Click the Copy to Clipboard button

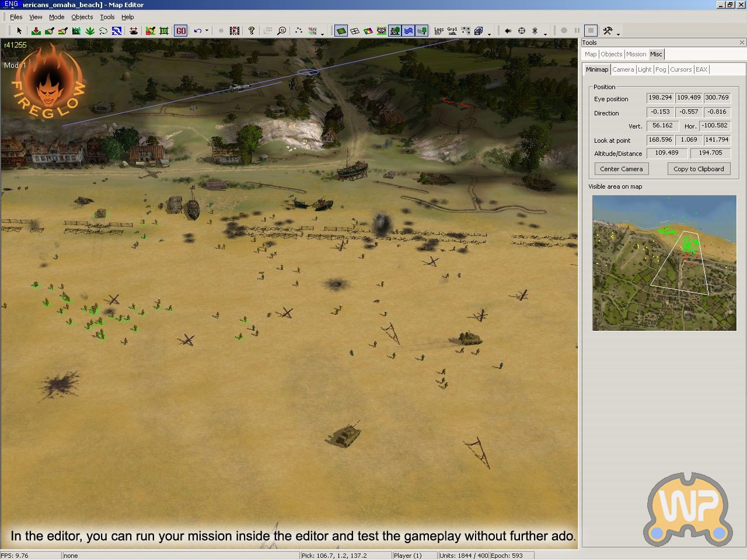click(699, 169)
